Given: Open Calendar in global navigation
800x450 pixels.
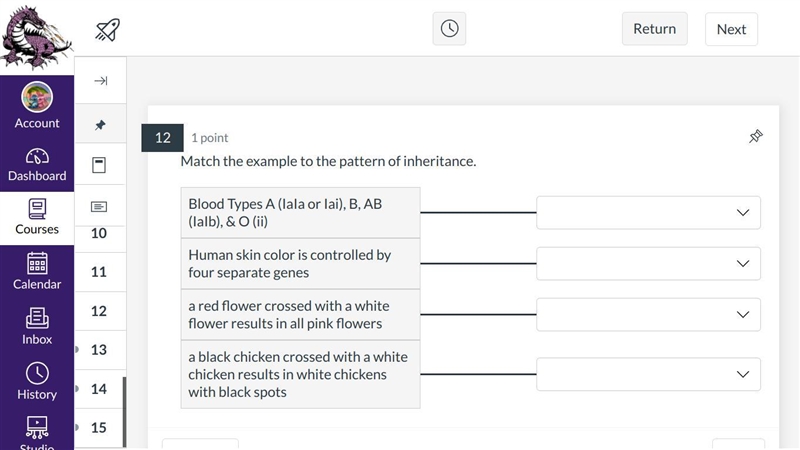Looking at the screenshot, I should (x=37, y=271).
